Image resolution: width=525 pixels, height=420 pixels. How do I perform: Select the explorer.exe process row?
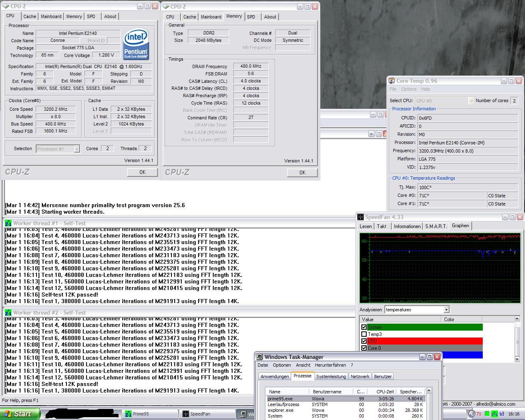[346, 410]
